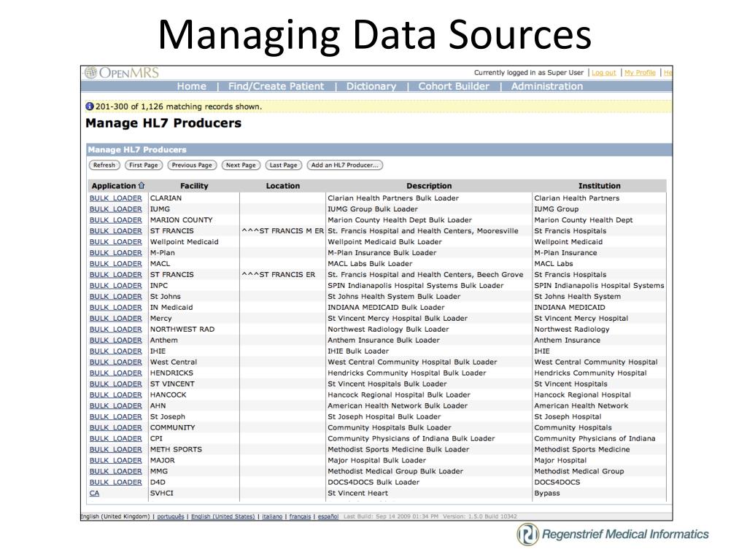Select Cohort Builder in navigation bar
747x560 pixels.
pyautogui.click(x=454, y=86)
